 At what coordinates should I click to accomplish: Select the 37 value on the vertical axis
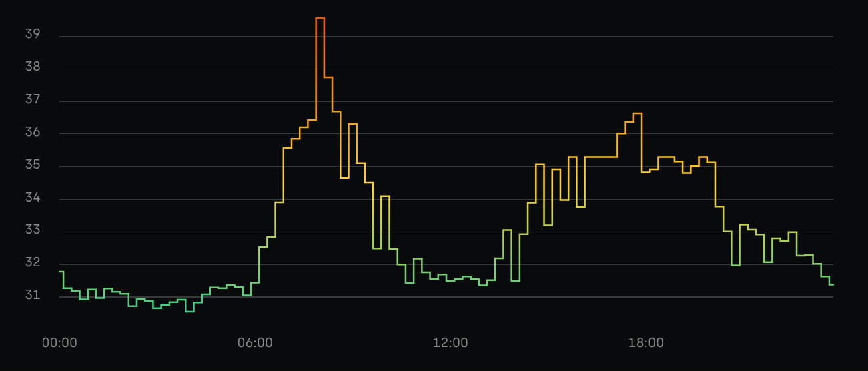pyautogui.click(x=33, y=100)
